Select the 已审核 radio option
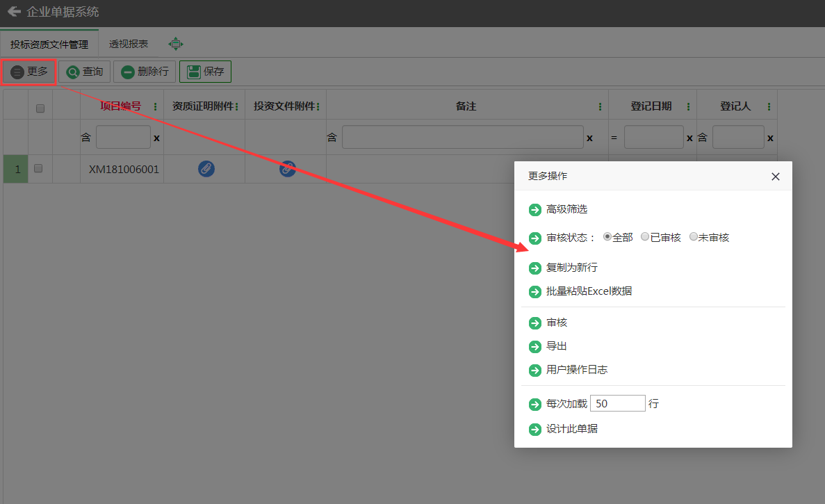This screenshot has width=825, height=504. tap(644, 237)
